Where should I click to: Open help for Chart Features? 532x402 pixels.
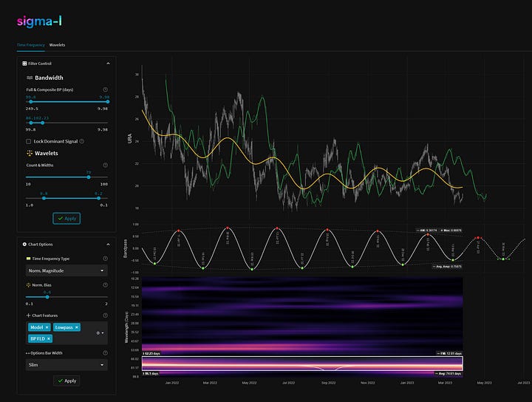tap(105, 316)
